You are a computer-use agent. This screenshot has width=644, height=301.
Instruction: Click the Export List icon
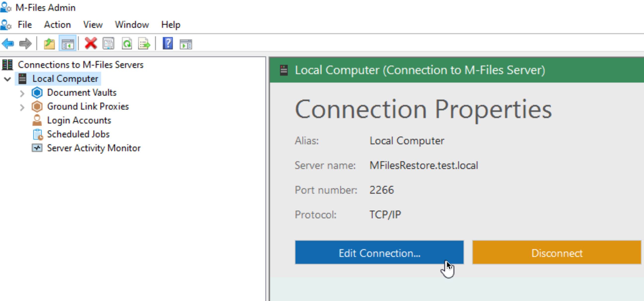[144, 44]
